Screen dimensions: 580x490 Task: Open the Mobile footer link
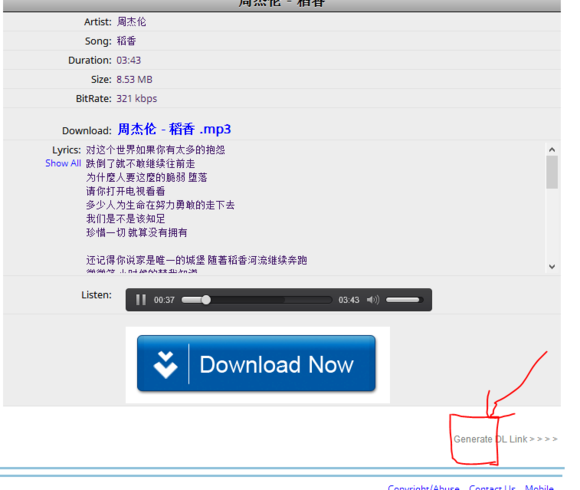click(539, 487)
